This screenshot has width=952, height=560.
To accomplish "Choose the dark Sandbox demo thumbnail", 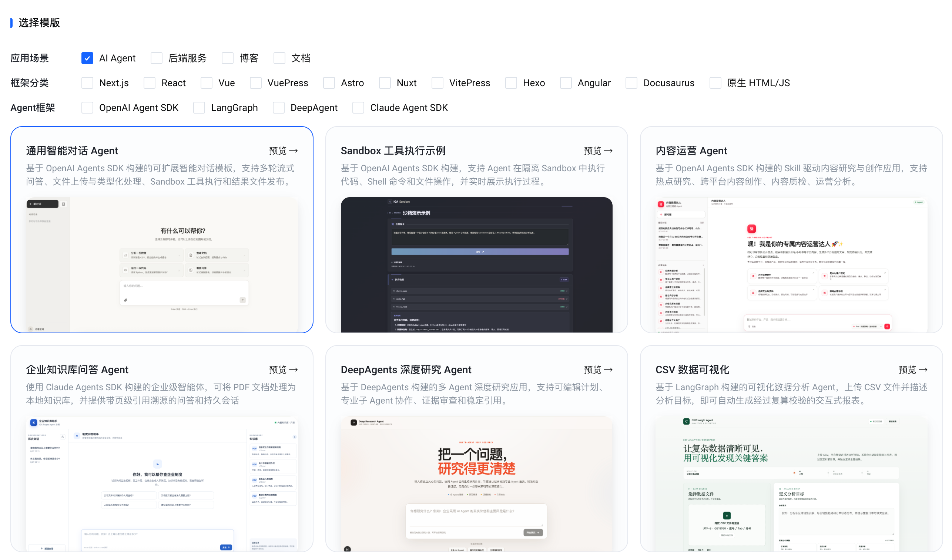I will point(476,265).
